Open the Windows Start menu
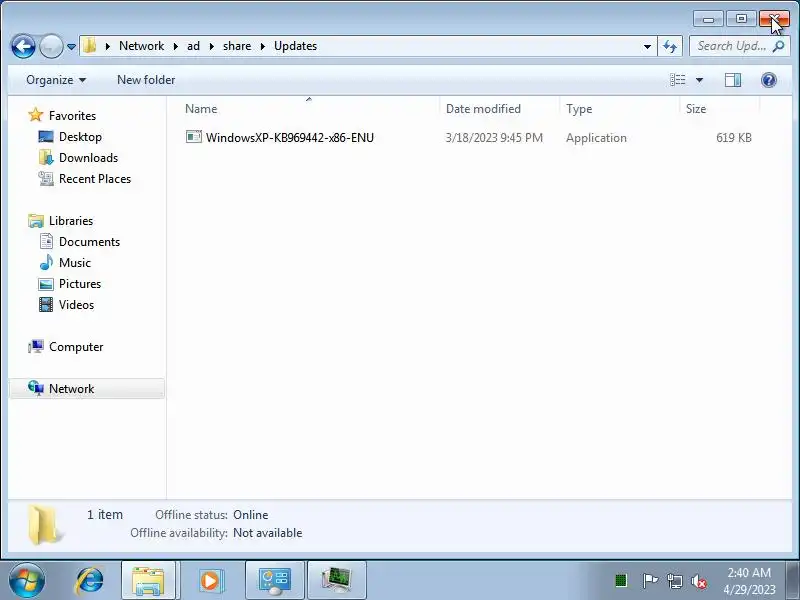Viewport: 800px width, 600px height. [27, 580]
